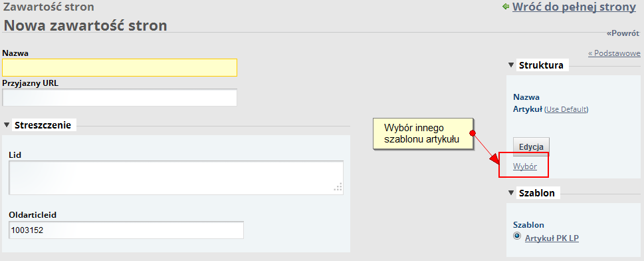This screenshot has height=261, width=644.
Task: Go back using the «Powrót link
Action: point(623,33)
